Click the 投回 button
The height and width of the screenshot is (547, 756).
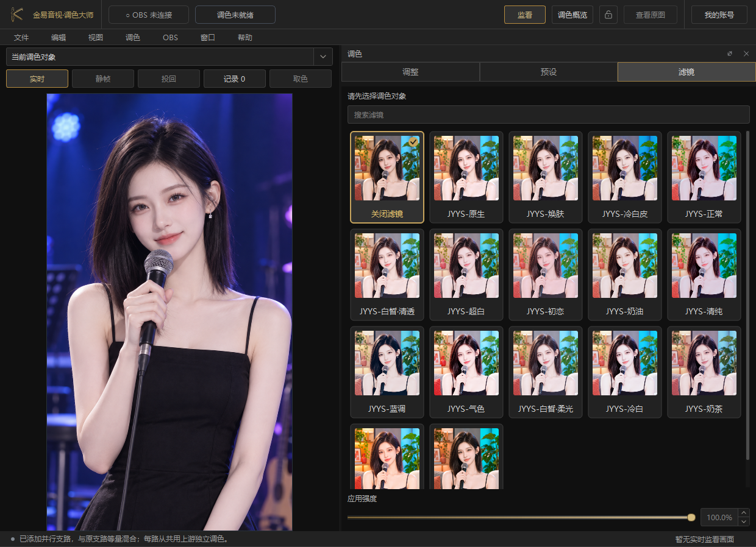pyautogui.click(x=169, y=79)
